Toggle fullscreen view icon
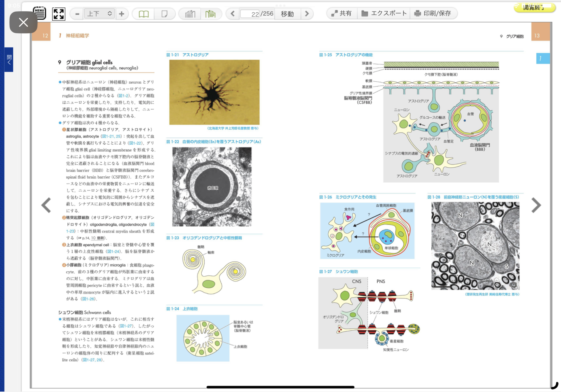The height and width of the screenshot is (392, 561). coord(59,14)
